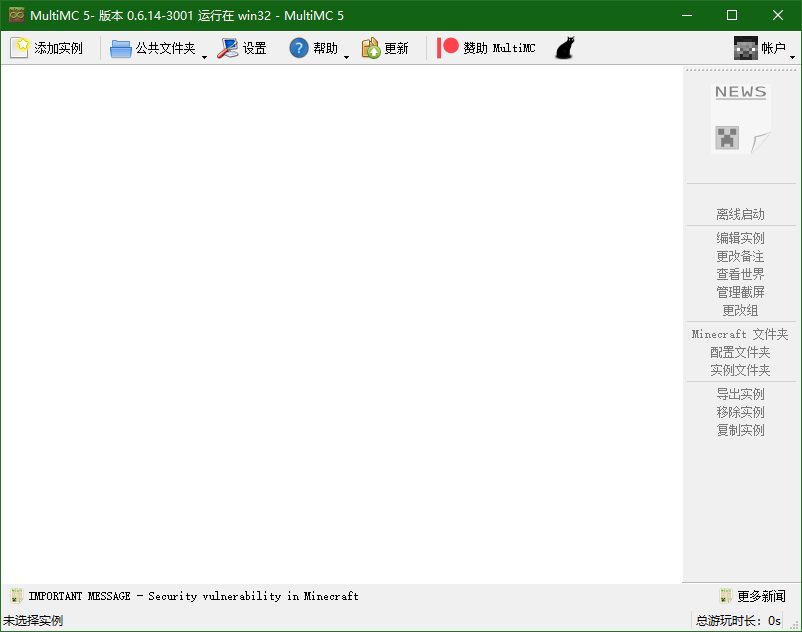Expand the 帐户 account dropdown arrow
The height and width of the screenshot is (632, 802).
coord(792,57)
